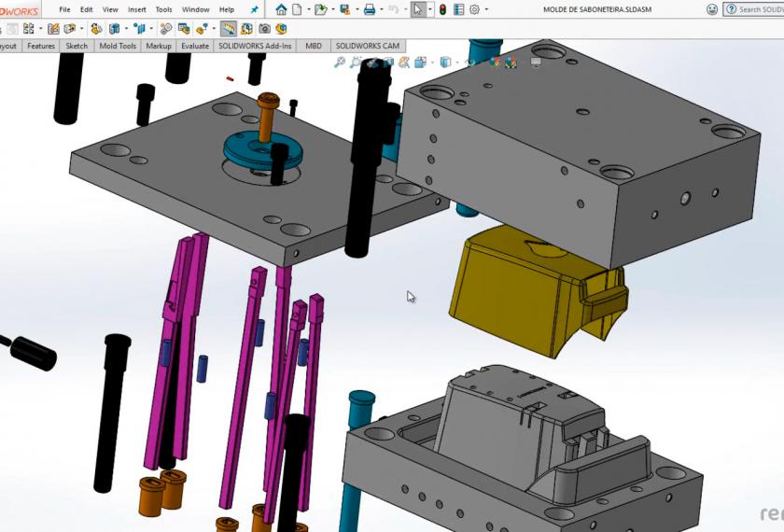The image size is (784, 532).
Task: Open the File Properties list icon
Action: pos(457,9)
